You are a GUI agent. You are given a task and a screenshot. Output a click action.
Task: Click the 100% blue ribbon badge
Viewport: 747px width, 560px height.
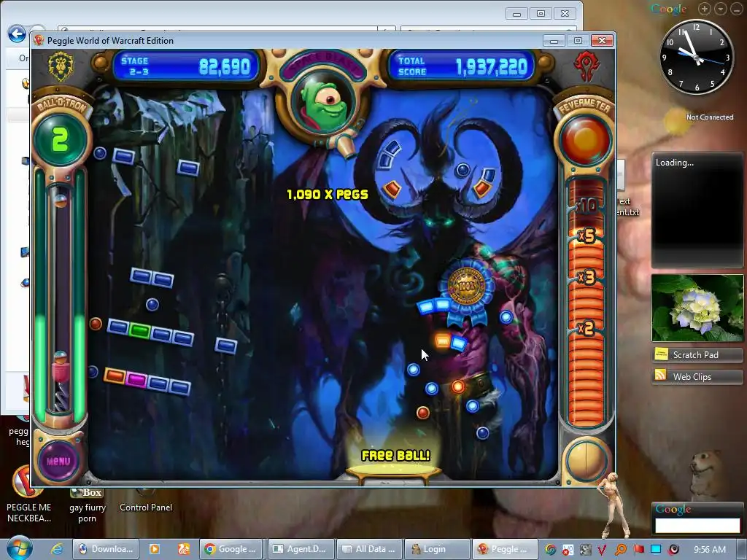pos(466,290)
